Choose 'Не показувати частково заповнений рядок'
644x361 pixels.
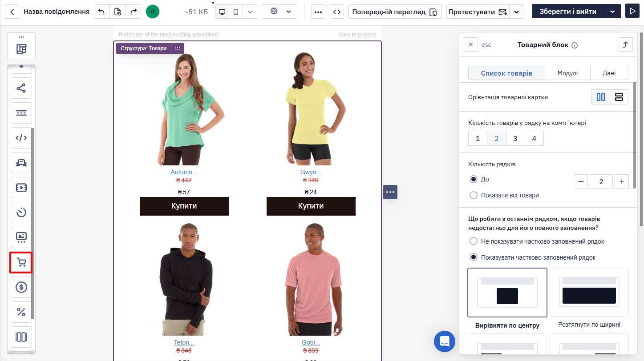point(474,241)
